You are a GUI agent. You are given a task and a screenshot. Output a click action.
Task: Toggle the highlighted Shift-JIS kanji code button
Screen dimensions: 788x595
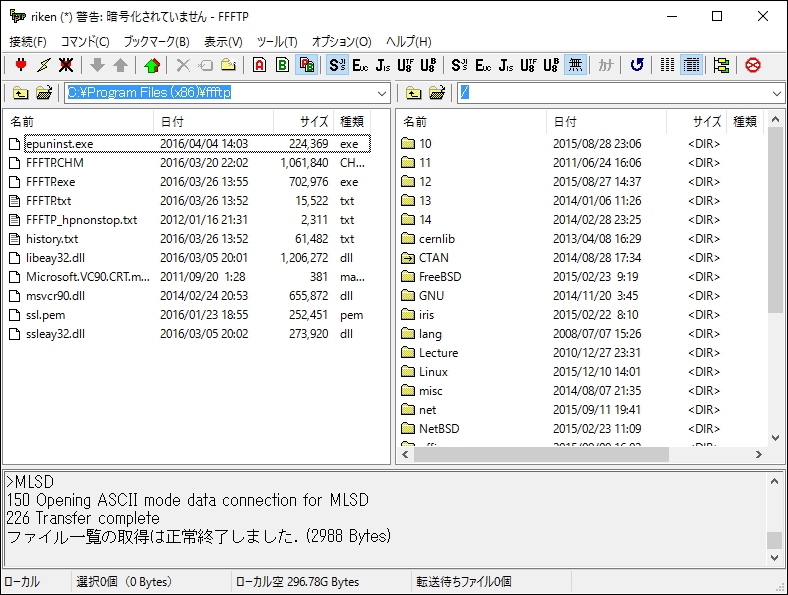pos(337,65)
